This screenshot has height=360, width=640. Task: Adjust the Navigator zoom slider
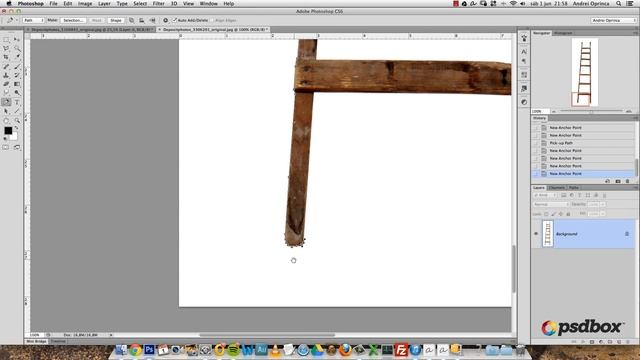click(591, 111)
